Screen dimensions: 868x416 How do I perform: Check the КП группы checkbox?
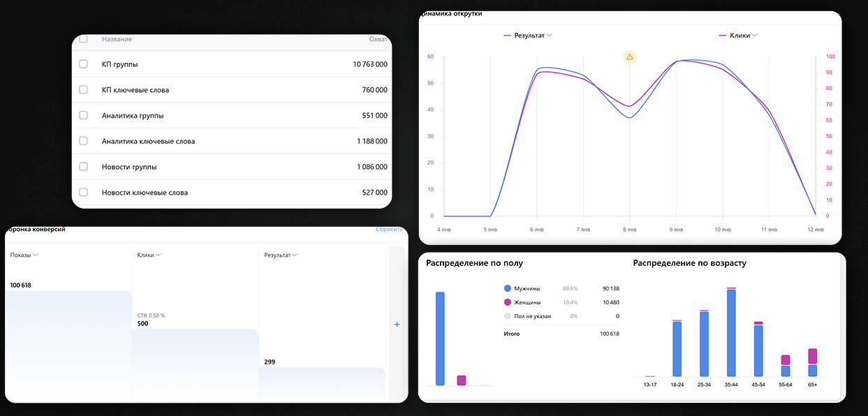84,64
